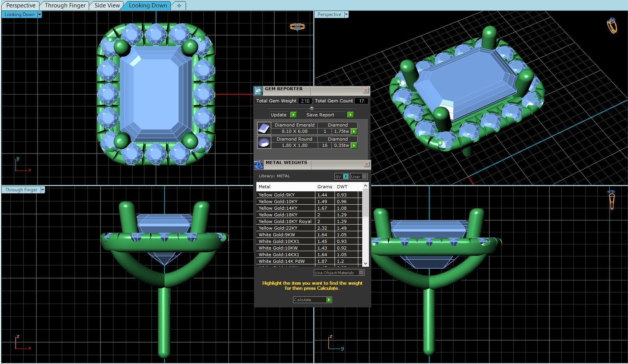Select the Yellow Gold:10KY row
This screenshot has height=364, width=628.
pyautogui.click(x=310, y=202)
